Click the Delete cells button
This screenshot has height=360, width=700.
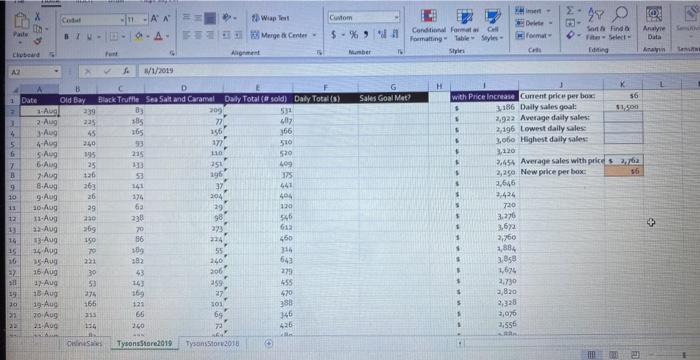[x=533, y=23]
